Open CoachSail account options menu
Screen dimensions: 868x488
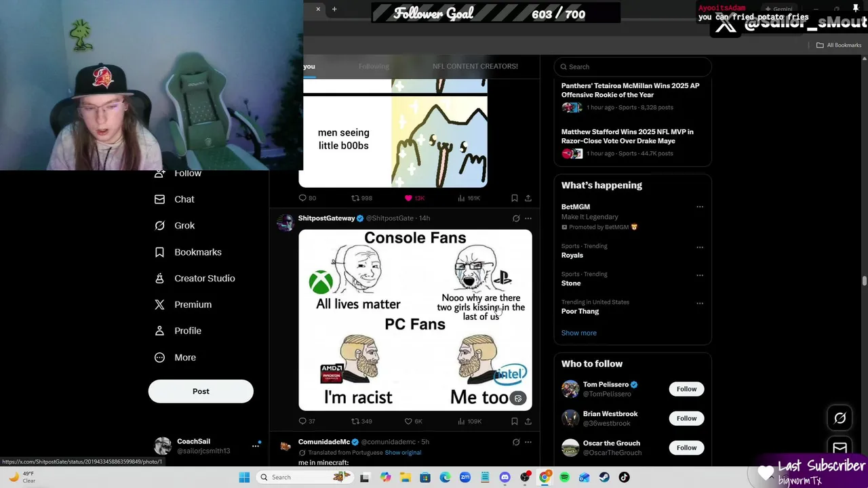point(256,445)
